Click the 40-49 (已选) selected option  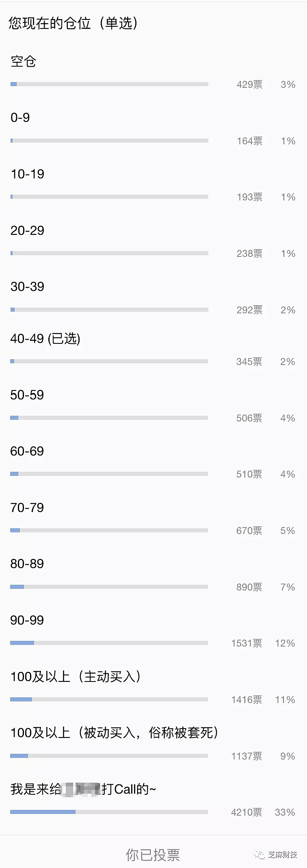45,339
